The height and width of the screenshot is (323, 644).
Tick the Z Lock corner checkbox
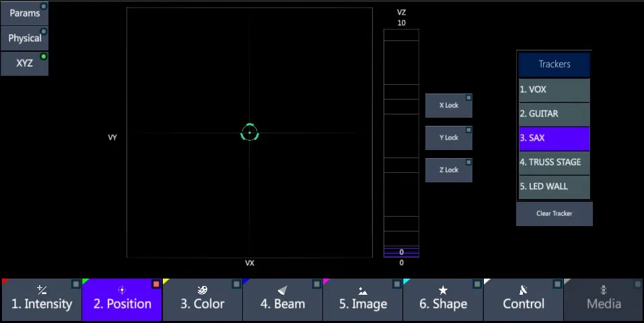[x=468, y=162]
